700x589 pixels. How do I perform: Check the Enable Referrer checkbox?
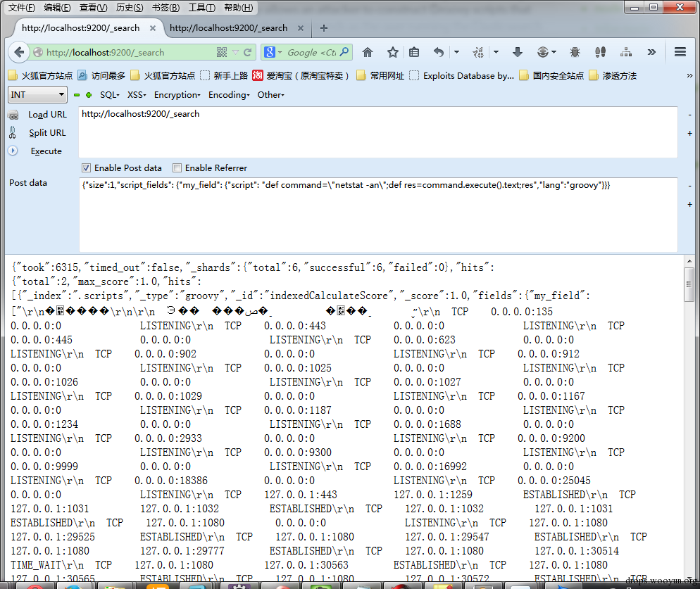tap(177, 167)
